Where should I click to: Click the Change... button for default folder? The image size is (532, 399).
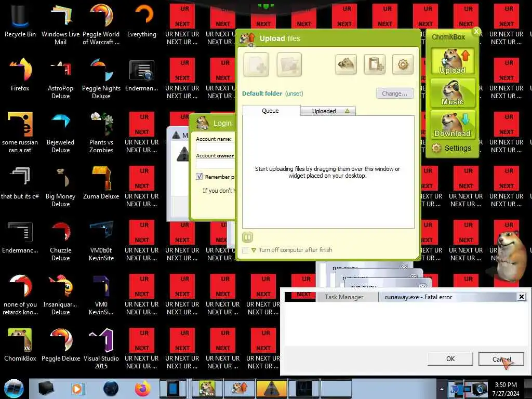coord(395,94)
